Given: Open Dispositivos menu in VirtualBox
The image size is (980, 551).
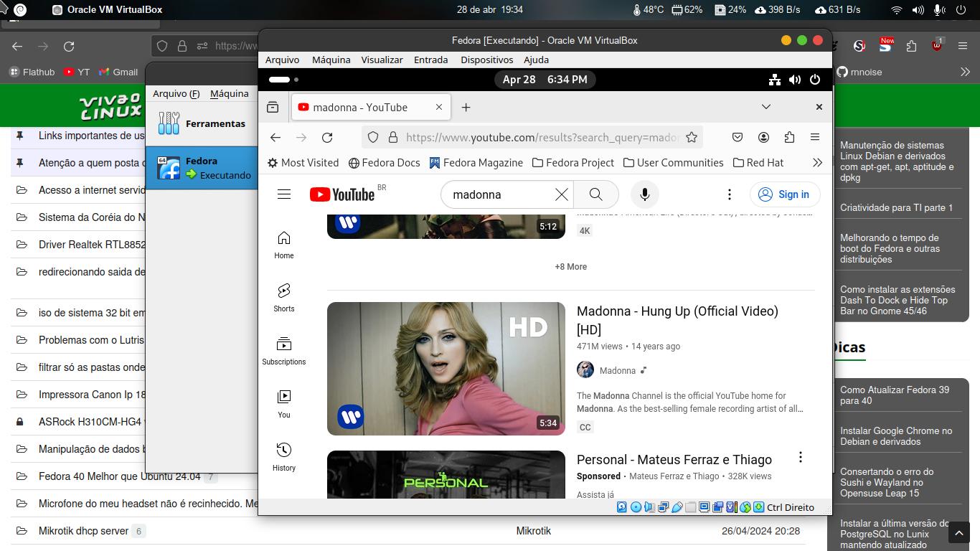Looking at the screenshot, I should (487, 60).
